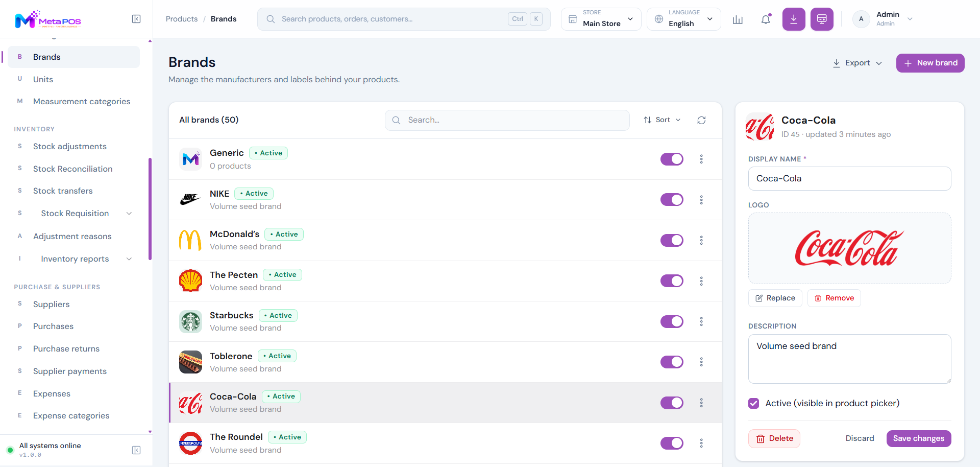This screenshot has width=980, height=467.
Task: Open the more options menu for The Roundel
Action: [x=701, y=443]
